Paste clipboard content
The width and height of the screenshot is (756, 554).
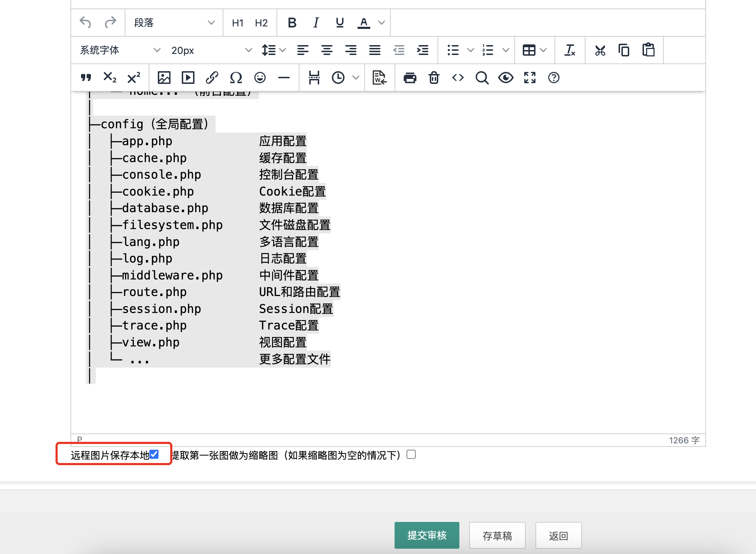[x=648, y=50]
